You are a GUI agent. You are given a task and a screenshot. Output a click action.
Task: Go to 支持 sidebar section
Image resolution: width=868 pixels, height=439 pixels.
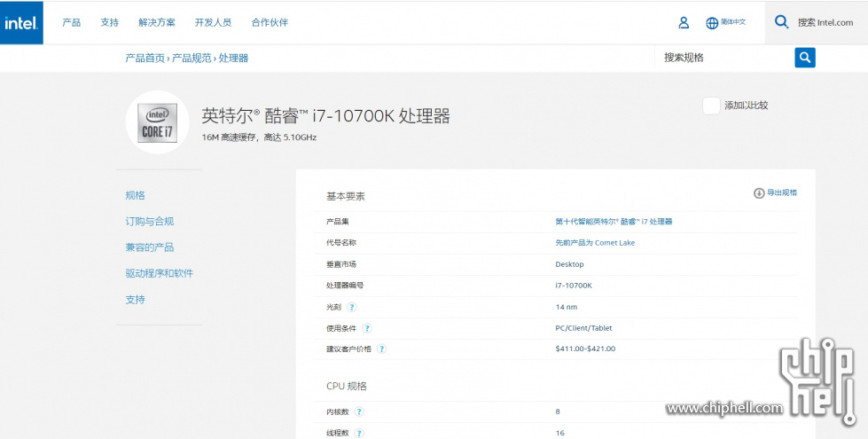pyautogui.click(x=136, y=300)
